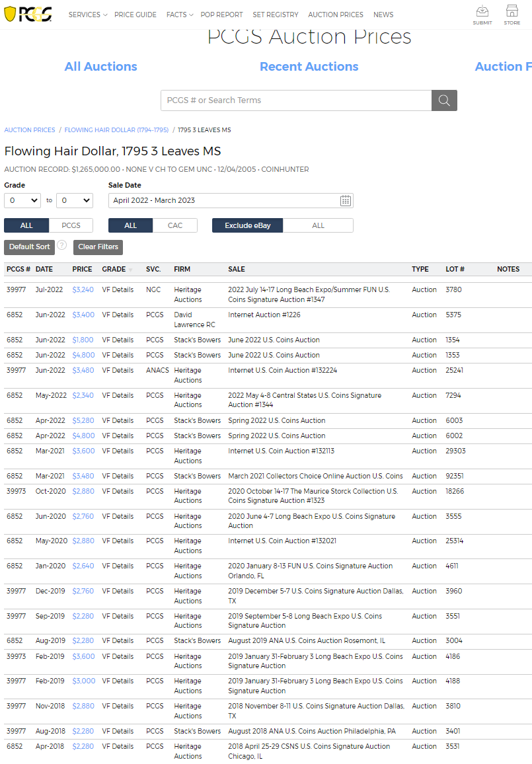The height and width of the screenshot is (764, 532).
Task: Toggle Exclude eBay to ALL
Action: pyautogui.click(x=318, y=225)
